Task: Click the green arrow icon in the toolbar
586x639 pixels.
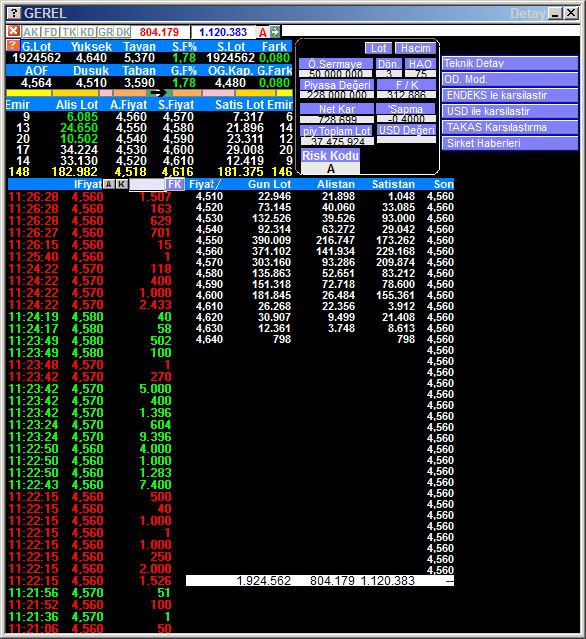Action: click(x=275, y=32)
